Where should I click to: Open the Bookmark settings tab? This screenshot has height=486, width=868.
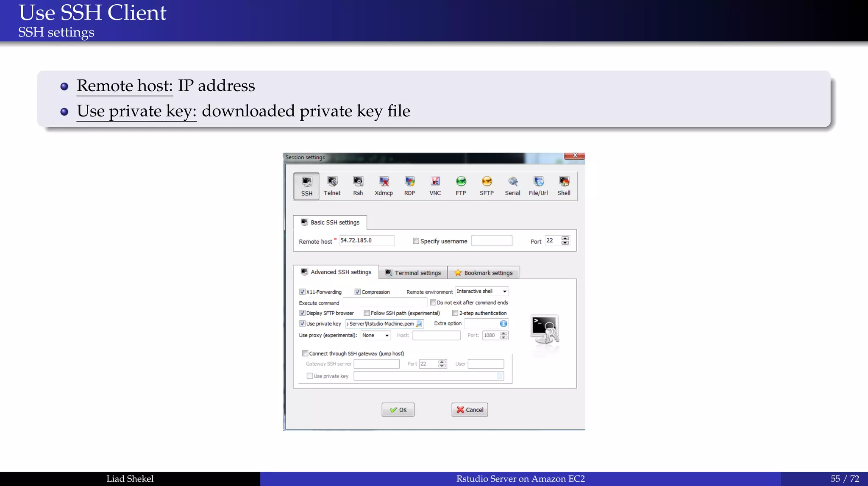(484, 273)
